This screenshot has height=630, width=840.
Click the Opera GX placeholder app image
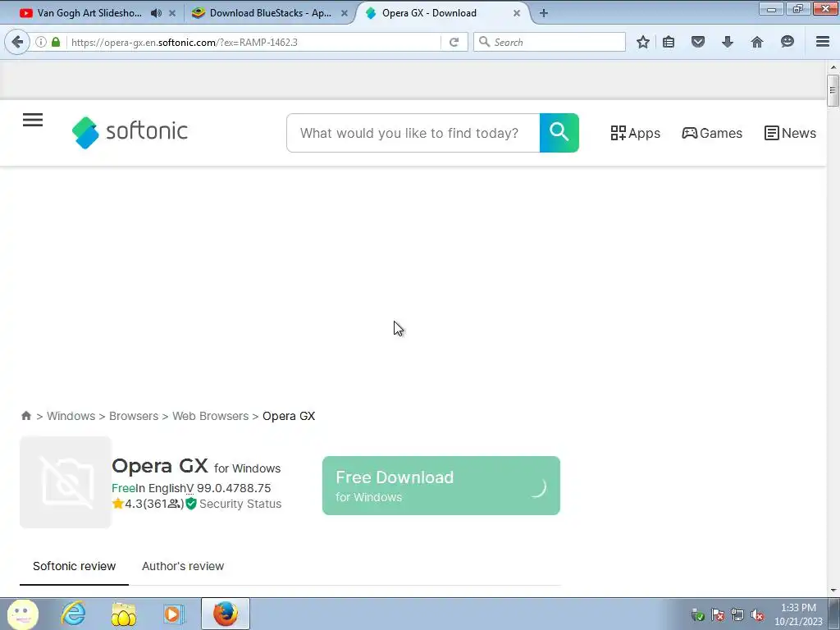coord(66,482)
